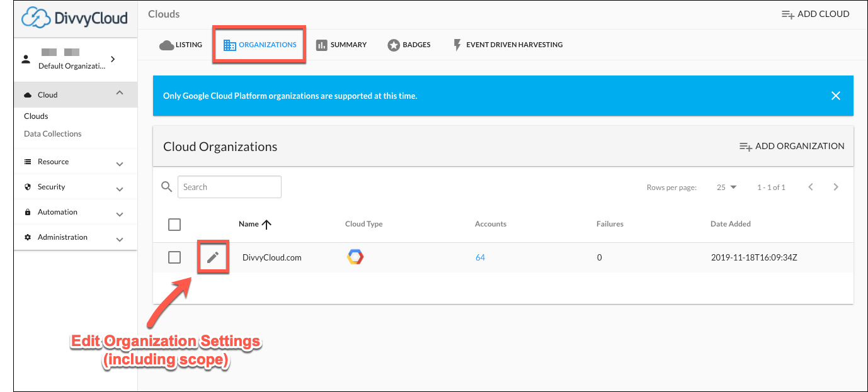Click the Search input field
This screenshot has width=868, height=392.
point(229,187)
